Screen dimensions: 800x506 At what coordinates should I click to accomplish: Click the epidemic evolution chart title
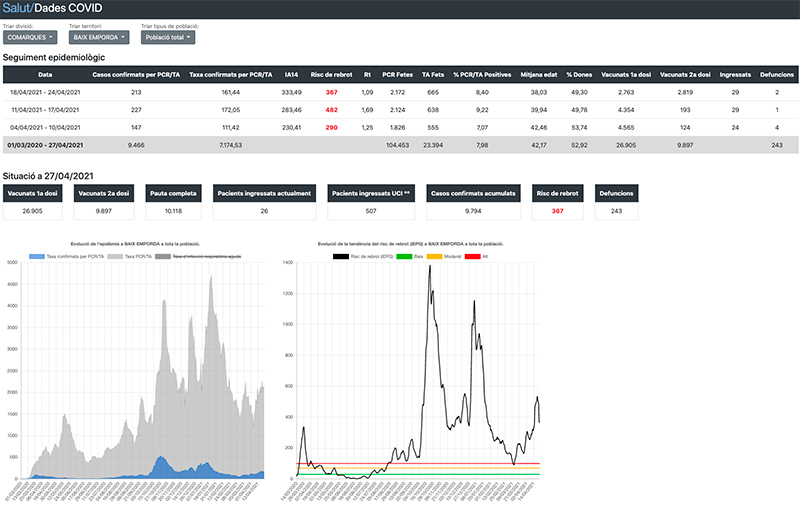click(x=135, y=244)
